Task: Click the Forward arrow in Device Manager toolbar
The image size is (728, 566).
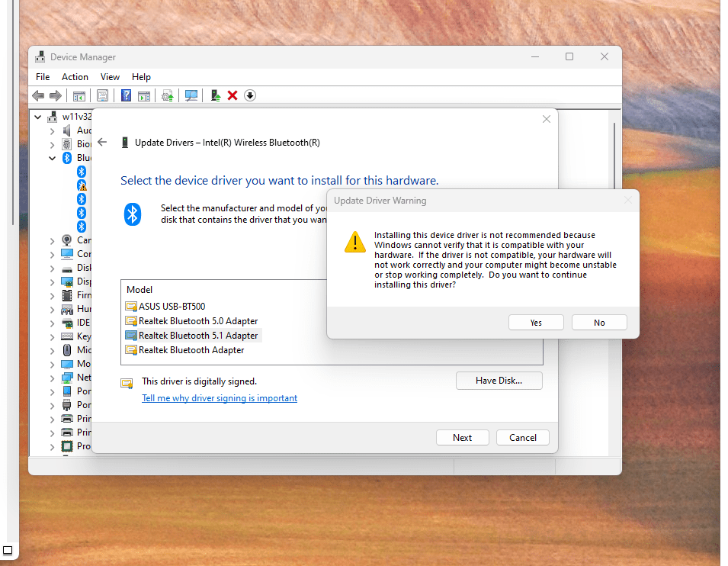Action: pyautogui.click(x=56, y=95)
